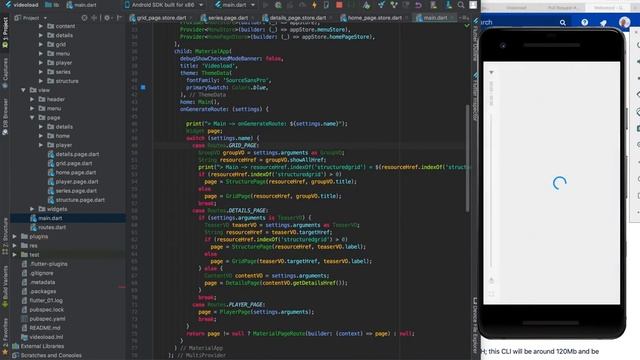This screenshot has width=640, height=360.
Task: Click the Run play icon in toolbar
Action: [266, 5]
